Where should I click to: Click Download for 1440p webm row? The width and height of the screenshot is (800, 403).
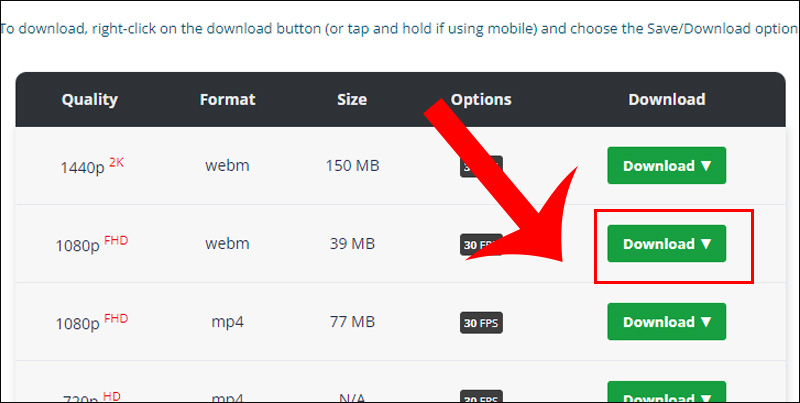click(x=666, y=166)
